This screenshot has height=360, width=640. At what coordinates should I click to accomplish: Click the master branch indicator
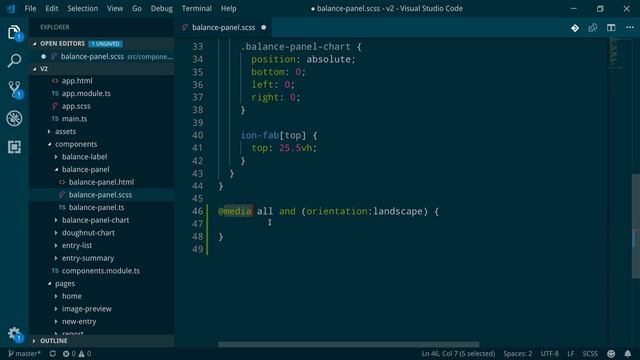(x=24, y=353)
